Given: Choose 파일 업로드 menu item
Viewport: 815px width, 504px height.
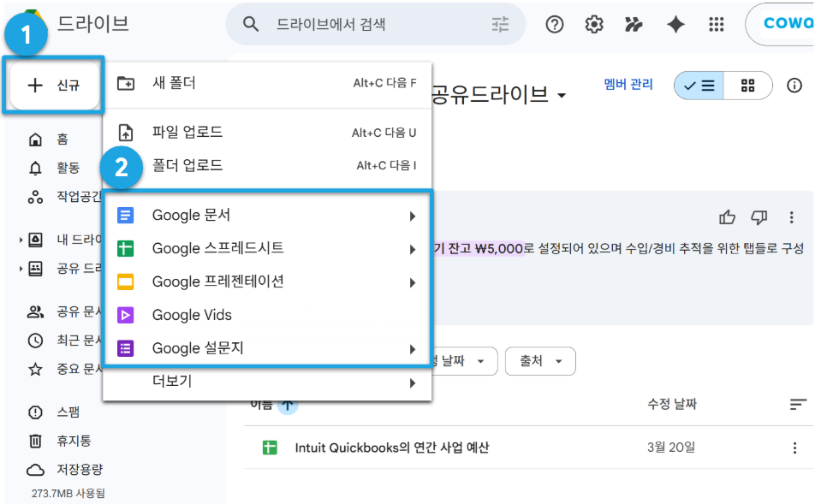Looking at the screenshot, I should click(x=267, y=133).
